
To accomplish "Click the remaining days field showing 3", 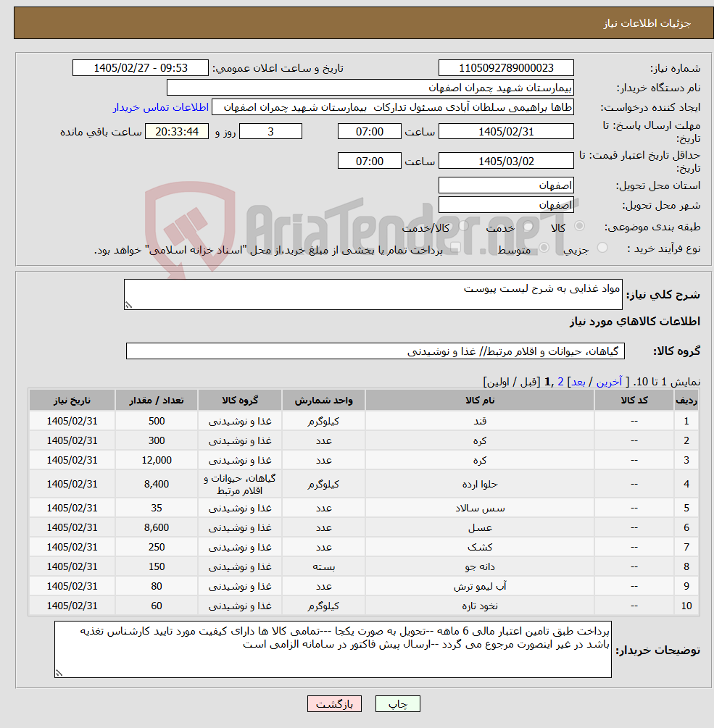I will [270, 131].
